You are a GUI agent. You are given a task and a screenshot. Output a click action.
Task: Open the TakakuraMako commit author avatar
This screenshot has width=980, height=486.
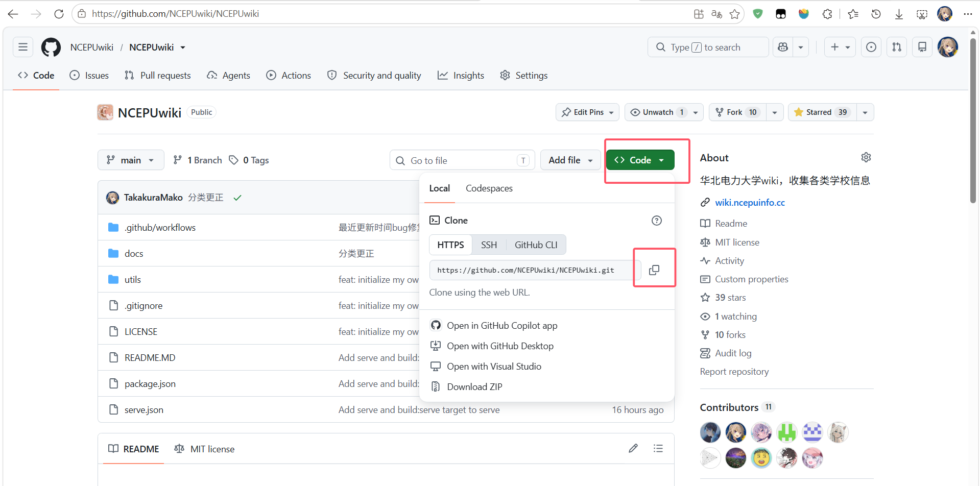pos(112,198)
